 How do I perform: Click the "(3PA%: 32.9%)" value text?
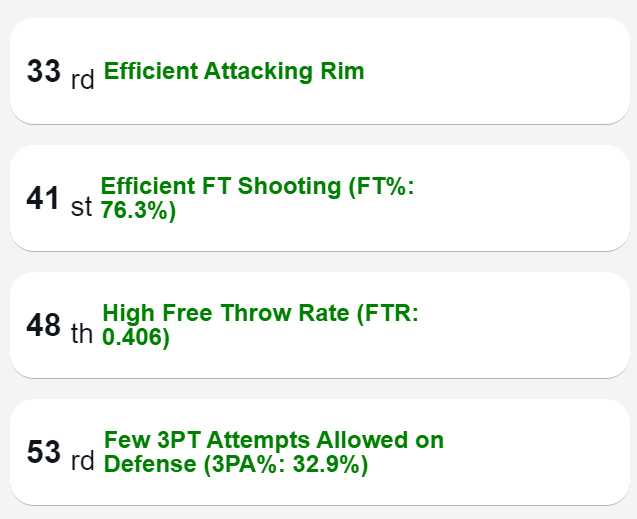coord(283,465)
